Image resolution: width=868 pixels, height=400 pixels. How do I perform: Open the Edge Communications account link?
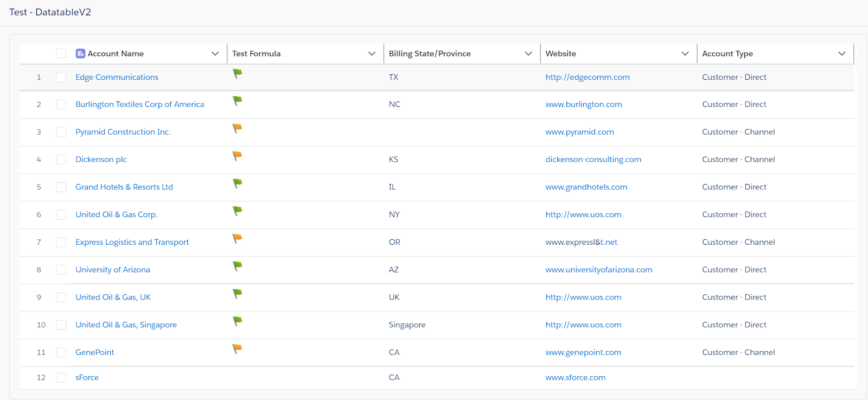[117, 77]
